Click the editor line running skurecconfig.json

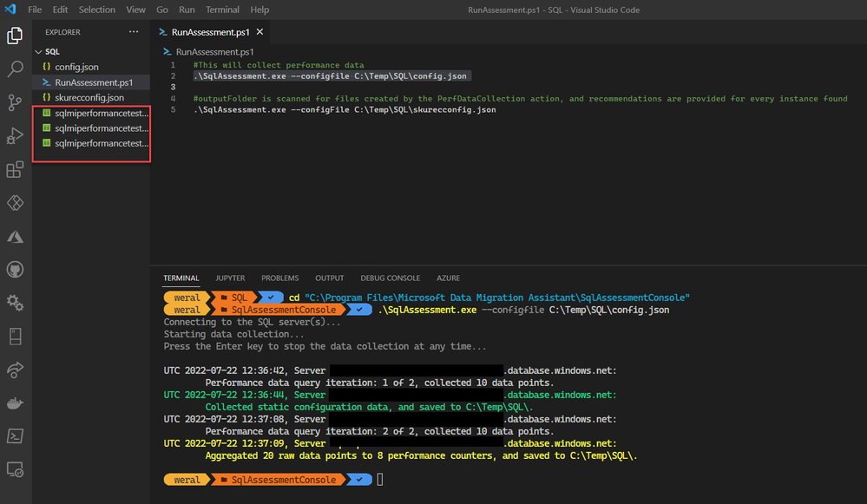tap(345, 110)
